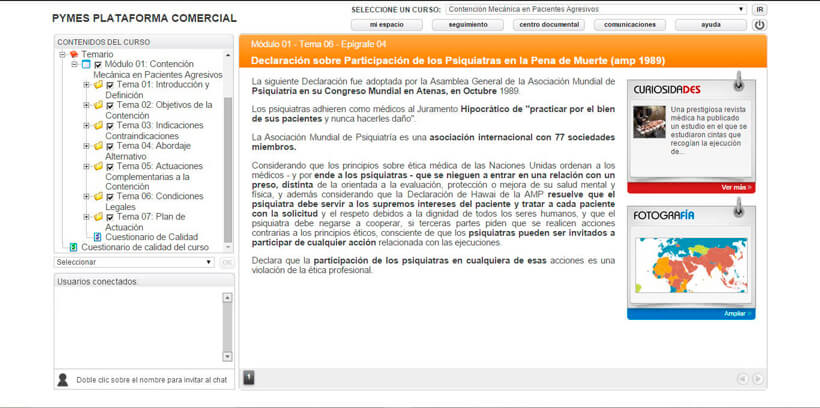Open Cuestionario de Calidad tree item

[x=152, y=237]
